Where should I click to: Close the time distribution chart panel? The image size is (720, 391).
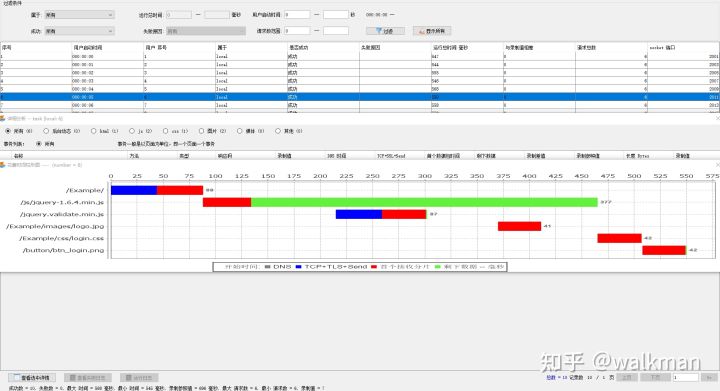(717, 165)
